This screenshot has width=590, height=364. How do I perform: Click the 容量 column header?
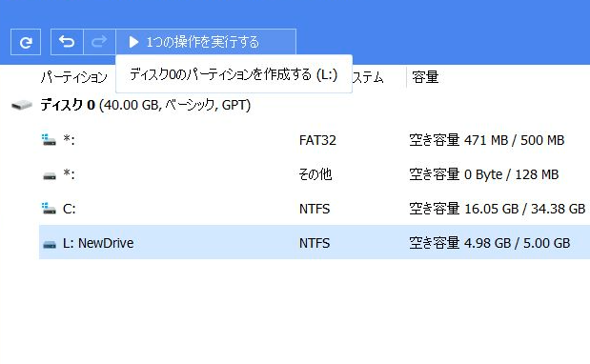click(x=425, y=77)
